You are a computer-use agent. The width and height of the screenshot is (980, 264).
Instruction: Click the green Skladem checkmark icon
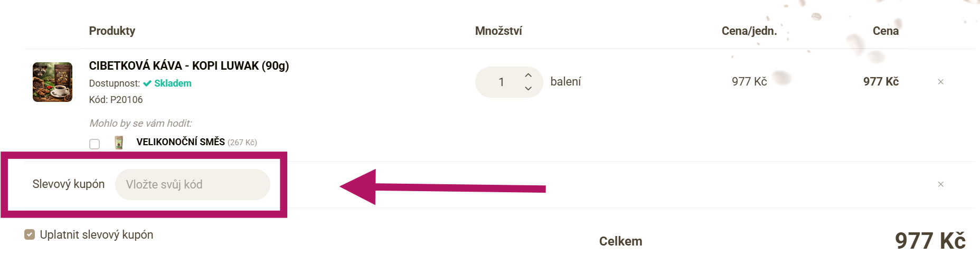pyautogui.click(x=147, y=83)
